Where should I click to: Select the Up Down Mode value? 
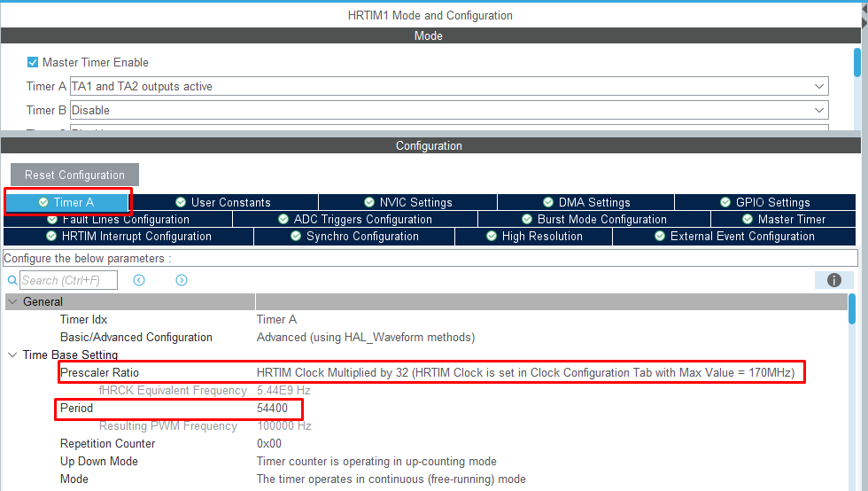[376, 462]
